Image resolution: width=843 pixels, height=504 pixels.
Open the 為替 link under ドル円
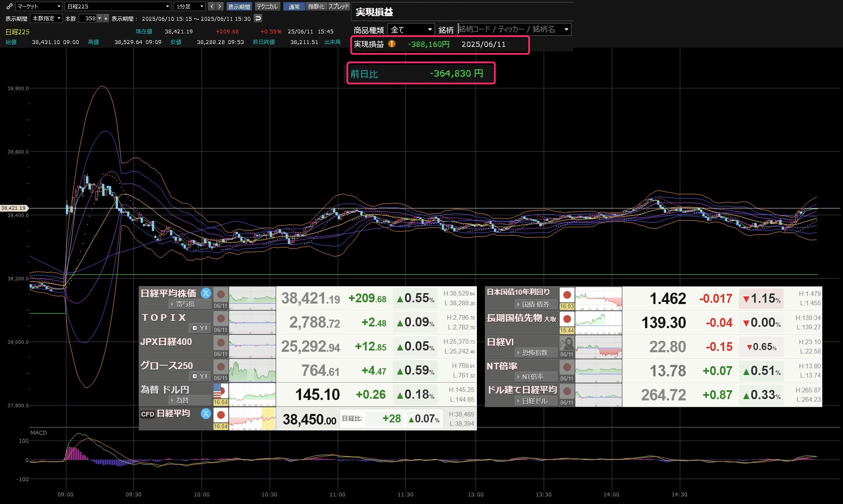190,400
